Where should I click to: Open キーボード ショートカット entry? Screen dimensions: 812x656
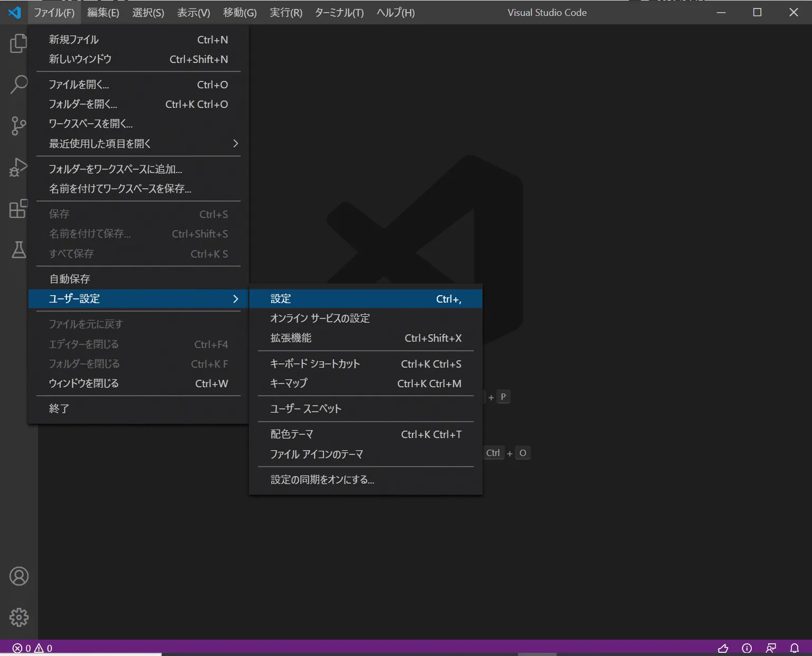pos(366,364)
